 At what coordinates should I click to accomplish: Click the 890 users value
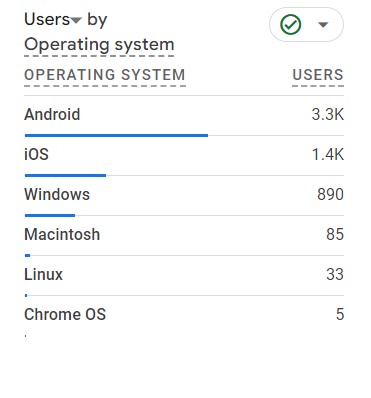click(x=330, y=194)
